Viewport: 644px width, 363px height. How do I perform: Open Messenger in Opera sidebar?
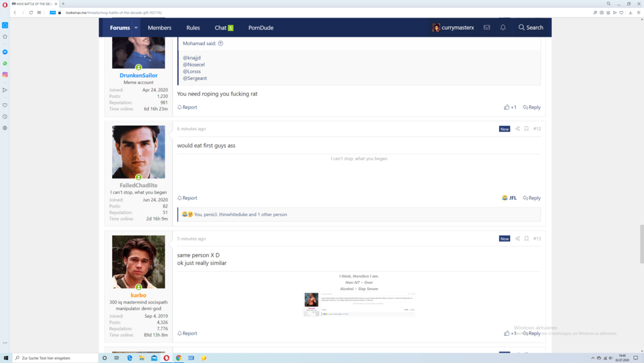5,52
